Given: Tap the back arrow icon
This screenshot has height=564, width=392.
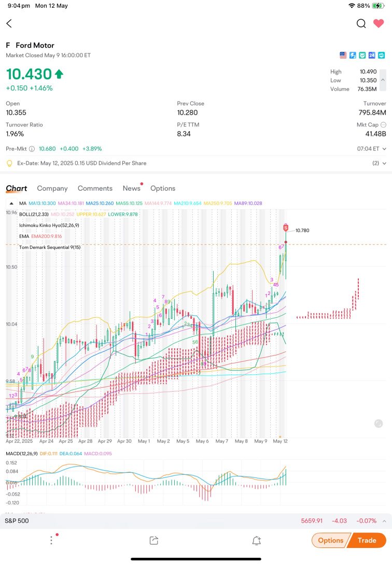Looking at the screenshot, I should (9, 23).
